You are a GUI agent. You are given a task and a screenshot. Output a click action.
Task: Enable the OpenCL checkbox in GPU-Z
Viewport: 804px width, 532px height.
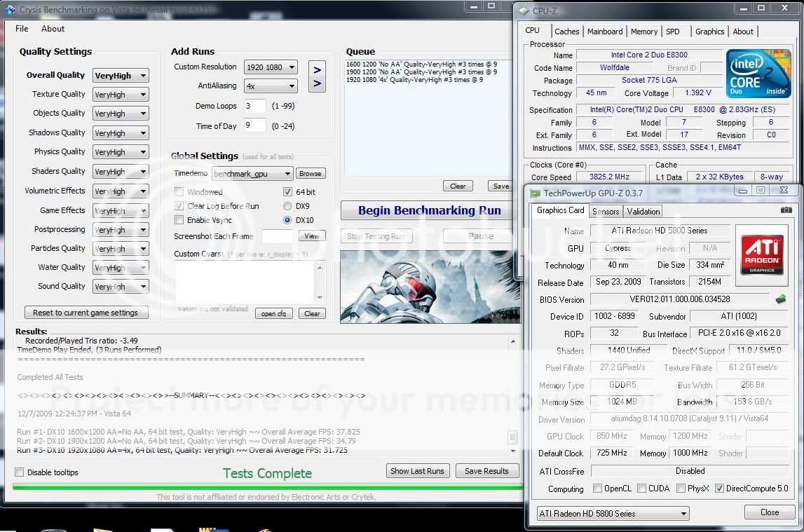pyautogui.click(x=599, y=489)
